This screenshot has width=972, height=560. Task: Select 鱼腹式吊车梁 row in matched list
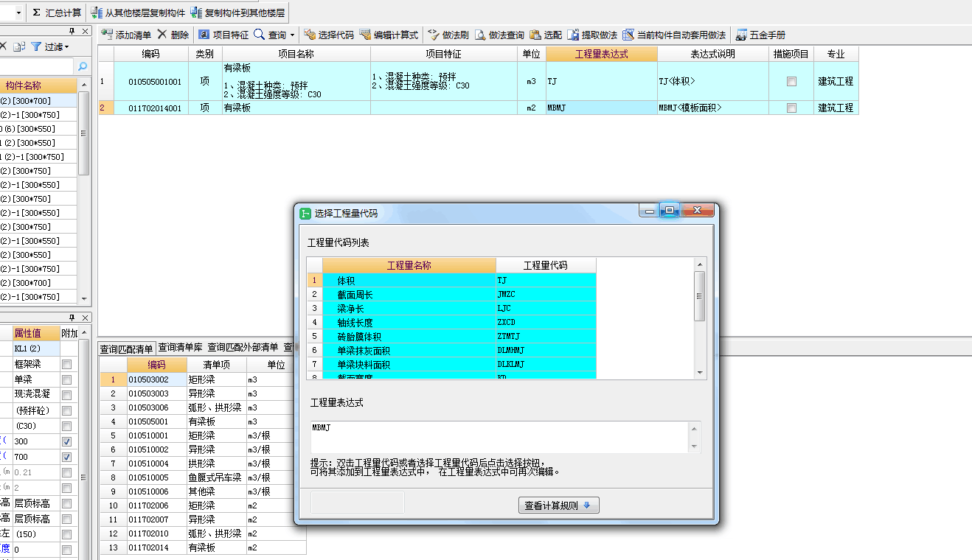coord(203,477)
